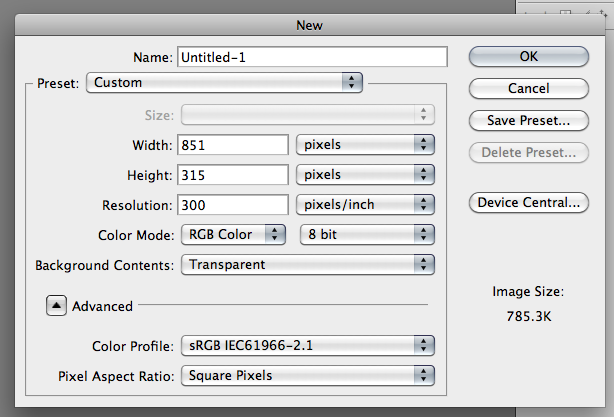Click Save Preset button
Image resolution: width=614 pixels, height=417 pixels.
[x=529, y=121]
